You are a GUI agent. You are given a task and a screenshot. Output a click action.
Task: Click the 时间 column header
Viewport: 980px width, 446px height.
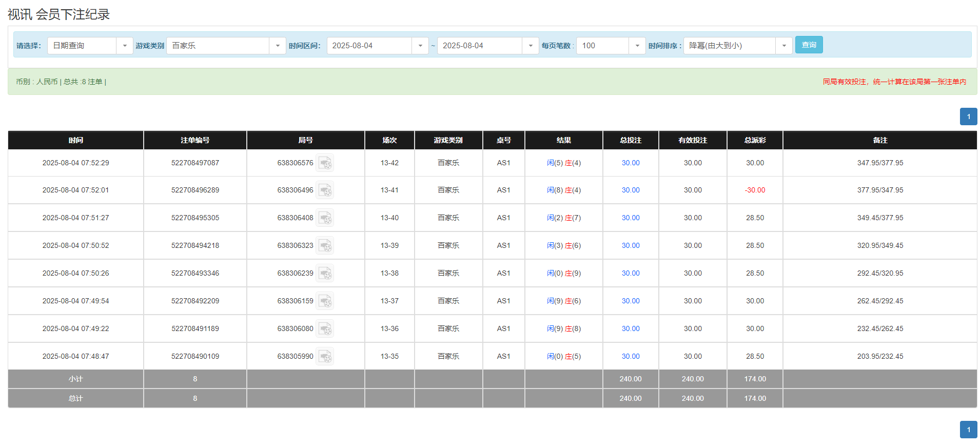pyautogui.click(x=75, y=140)
